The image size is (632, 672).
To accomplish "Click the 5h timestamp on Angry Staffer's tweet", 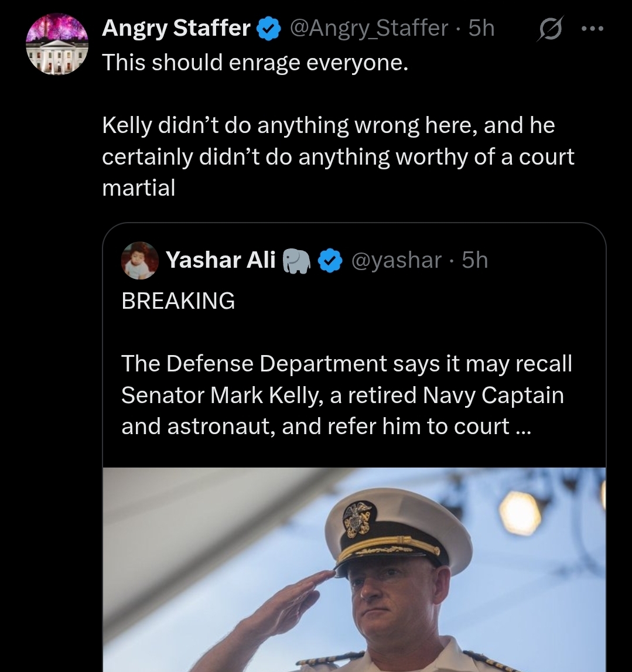I will (481, 28).
